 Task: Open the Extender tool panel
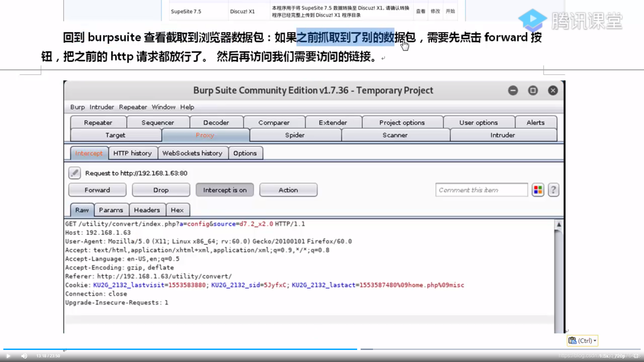[x=333, y=122]
